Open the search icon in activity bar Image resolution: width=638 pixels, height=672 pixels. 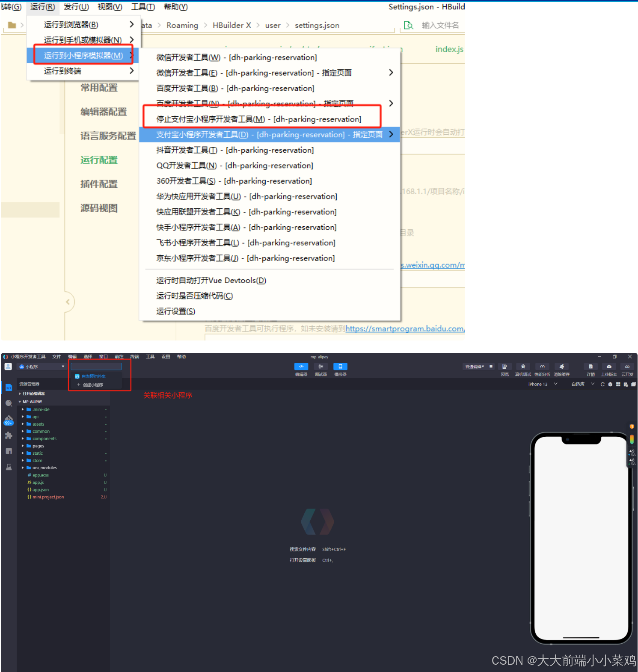pos(9,403)
